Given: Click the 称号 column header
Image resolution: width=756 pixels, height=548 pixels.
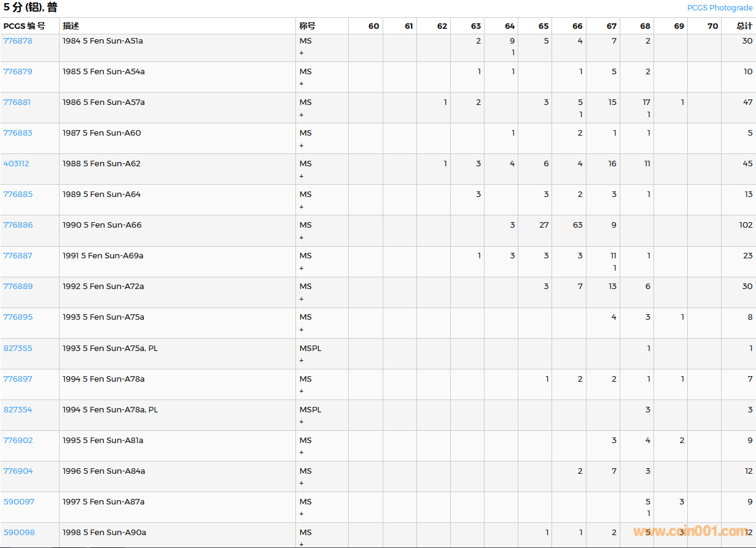Looking at the screenshot, I should (307, 26).
